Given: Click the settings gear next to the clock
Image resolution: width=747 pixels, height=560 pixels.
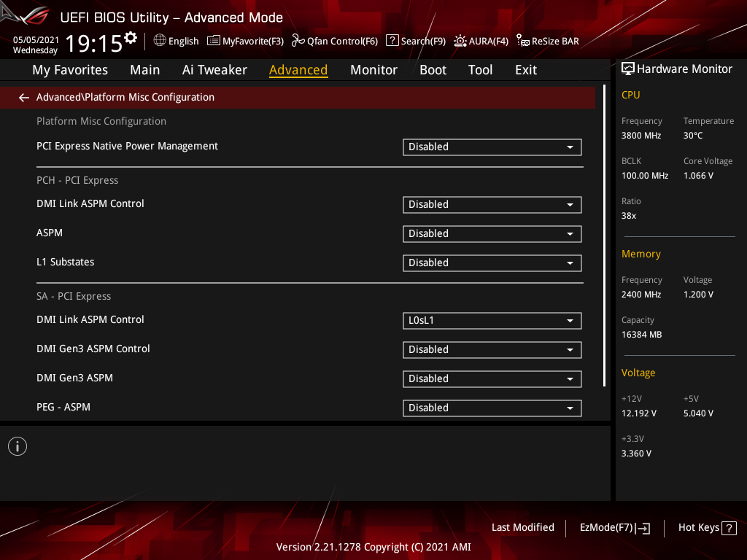Looking at the screenshot, I should point(131,38).
